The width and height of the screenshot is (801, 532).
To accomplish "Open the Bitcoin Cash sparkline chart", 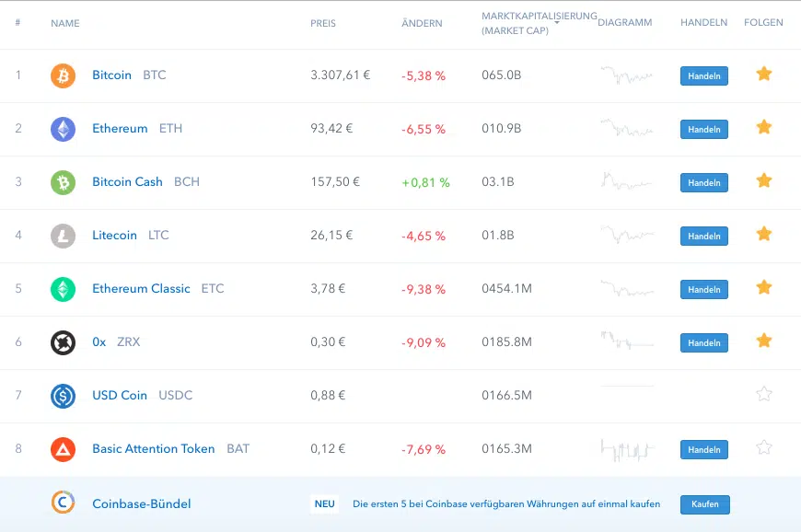I will [x=627, y=180].
